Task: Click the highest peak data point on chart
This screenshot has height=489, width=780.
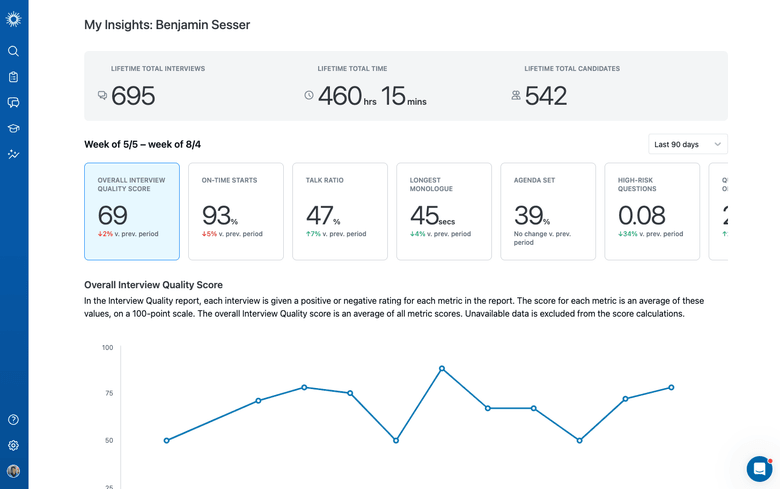Action: 442,369
